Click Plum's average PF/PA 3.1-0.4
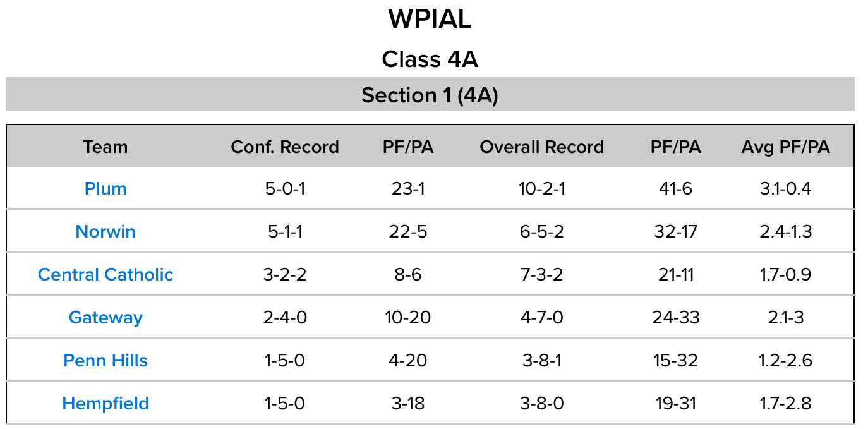 click(x=785, y=189)
